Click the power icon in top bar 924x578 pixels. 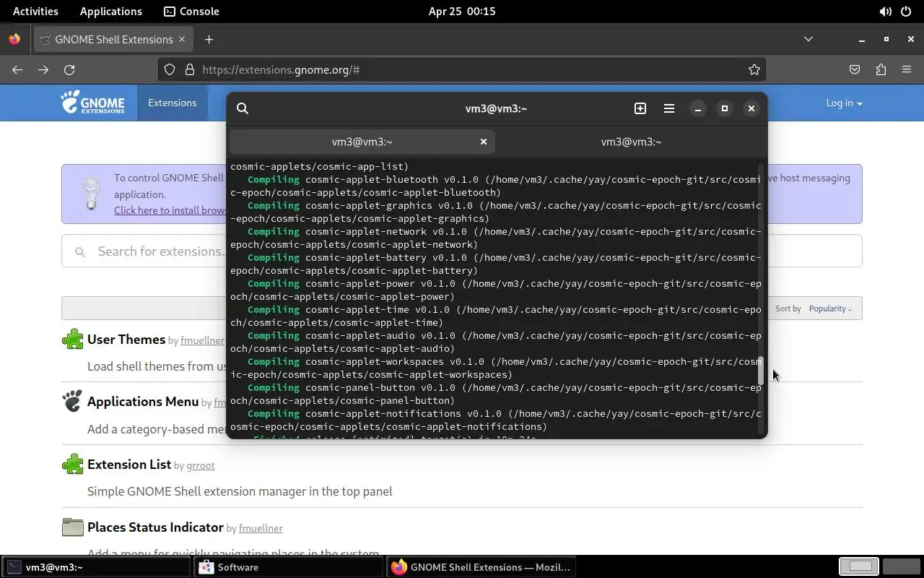click(907, 11)
